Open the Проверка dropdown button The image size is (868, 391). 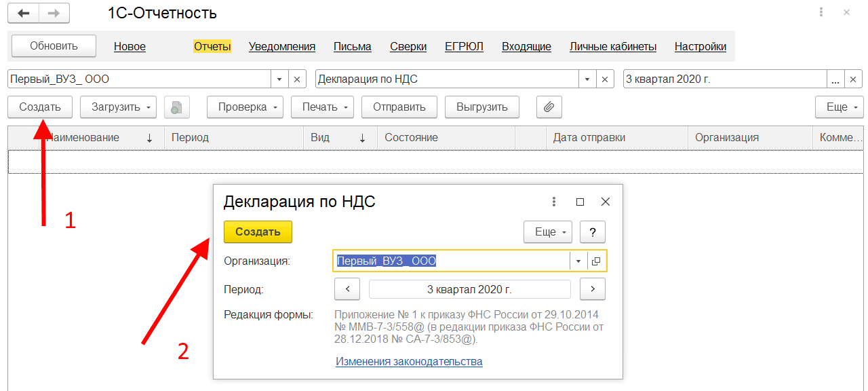pos(245,107)
